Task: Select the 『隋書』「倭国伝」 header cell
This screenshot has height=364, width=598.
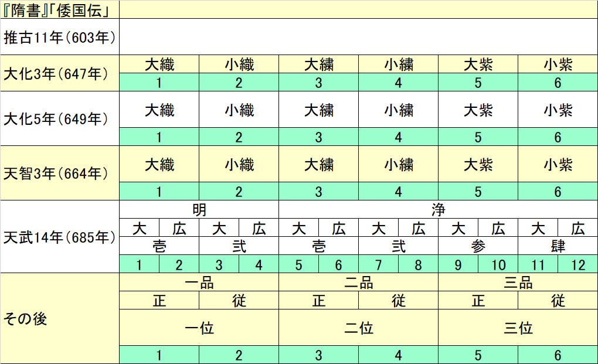Action: tap(59, 9)
